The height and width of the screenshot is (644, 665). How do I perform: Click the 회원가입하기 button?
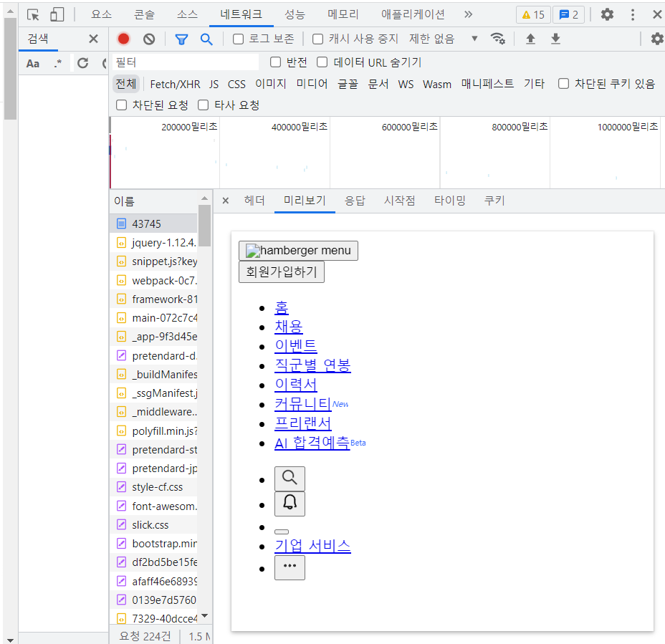tap(282, 271)
